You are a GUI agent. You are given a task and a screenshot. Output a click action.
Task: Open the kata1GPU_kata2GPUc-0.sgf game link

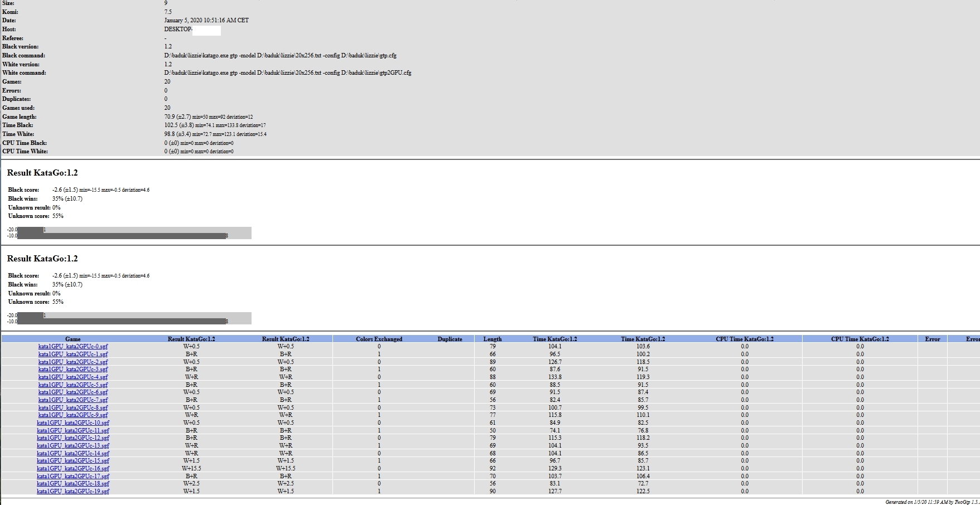click(x=73, y=347)
